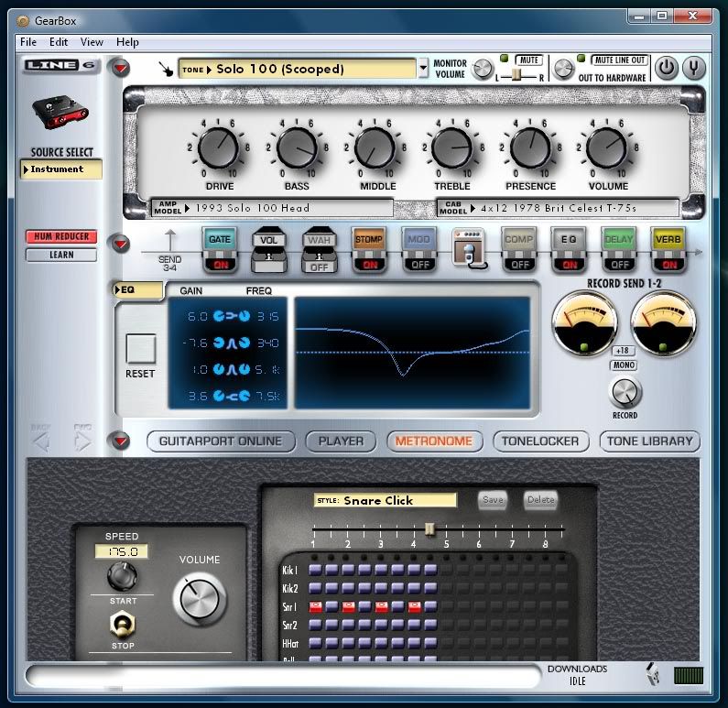
Task: Collapse the bottom browser panel with red arrow
Action: click(x=120, y=441)
